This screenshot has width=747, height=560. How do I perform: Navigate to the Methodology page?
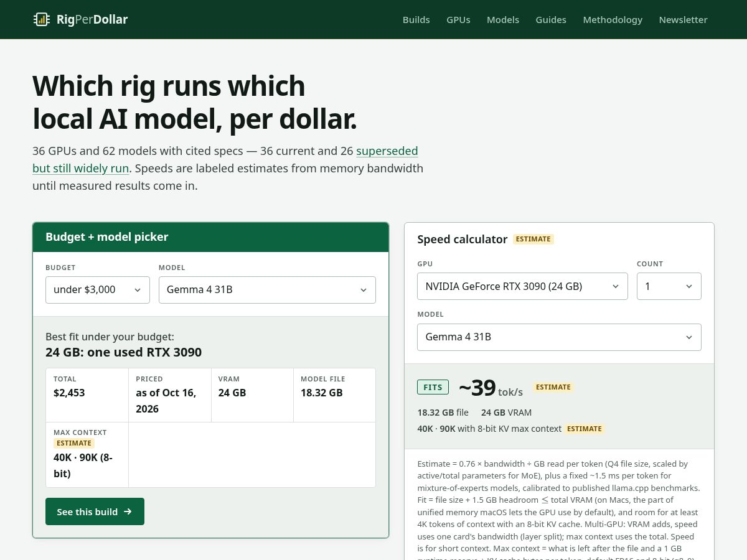point(613,19)
